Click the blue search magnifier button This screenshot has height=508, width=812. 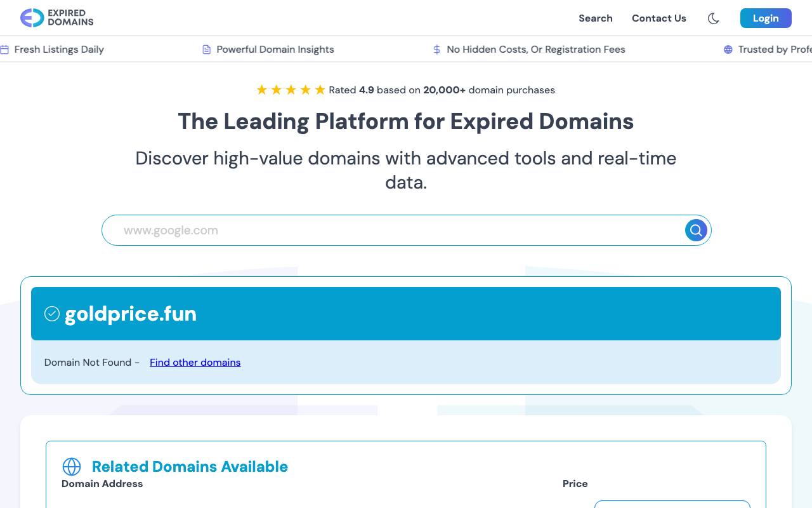click(696, 230)
